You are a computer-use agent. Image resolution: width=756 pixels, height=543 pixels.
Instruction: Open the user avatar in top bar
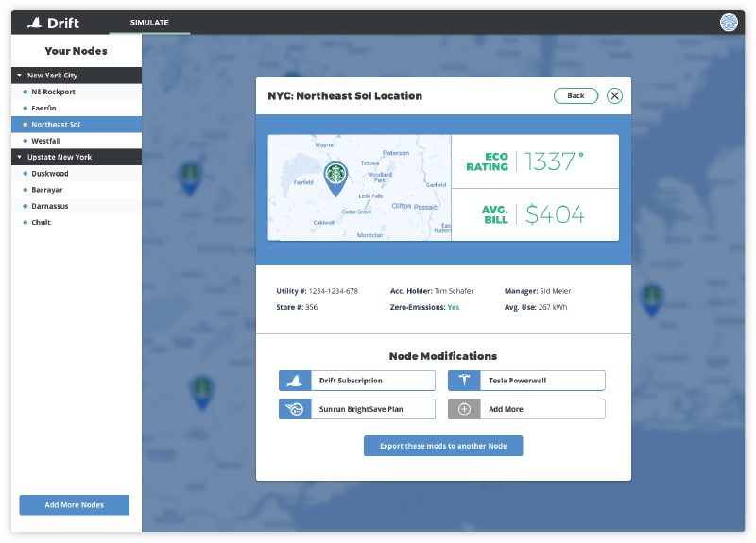[x=729, y=22]
